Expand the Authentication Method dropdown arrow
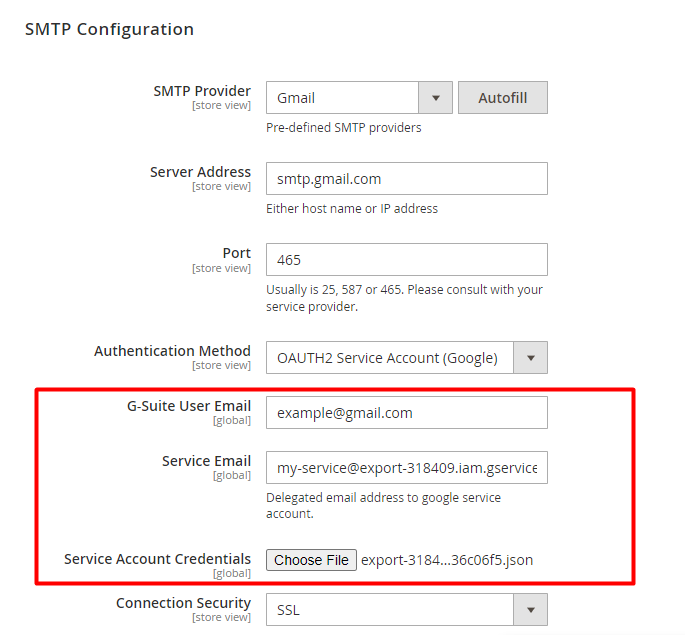The width and height of the screenshot is (685, 635). 530,358
